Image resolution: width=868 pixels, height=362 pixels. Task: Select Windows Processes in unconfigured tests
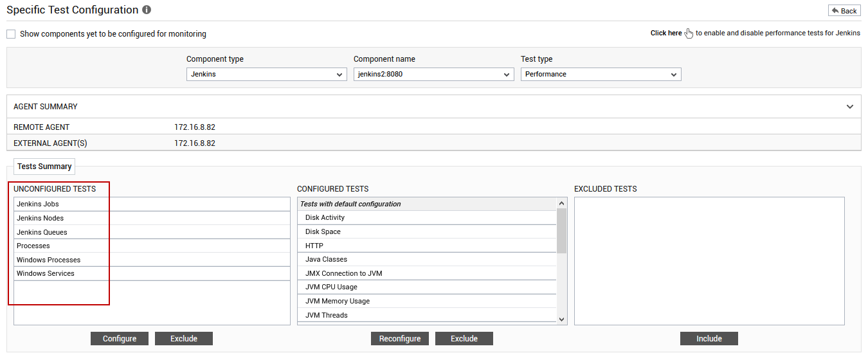click(152, 260)
